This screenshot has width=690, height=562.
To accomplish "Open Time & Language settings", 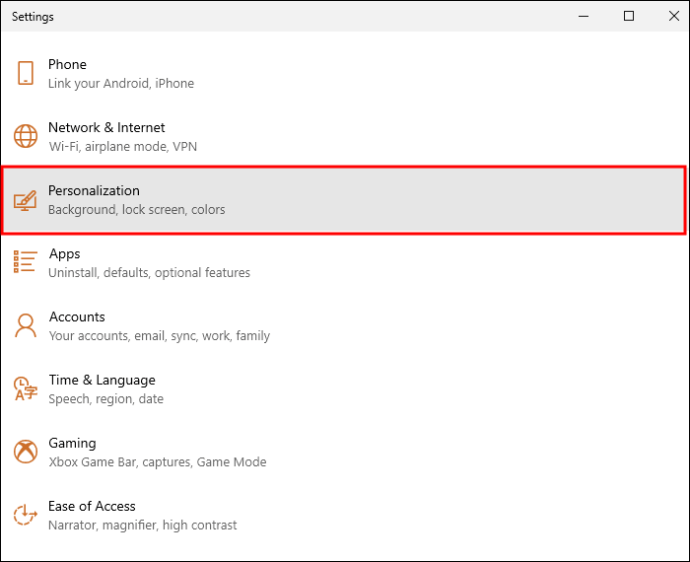I will (102, 380).
